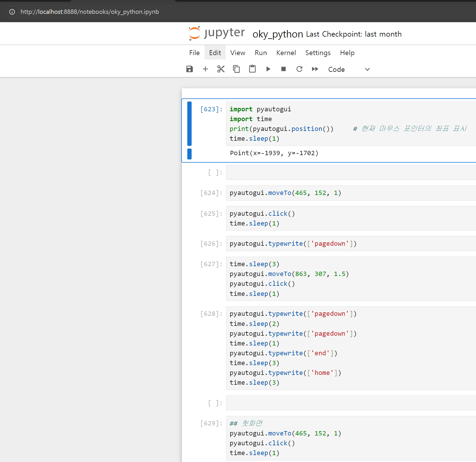Copy the selected cell using the toolbar icon
476x462 pixels.
tap(237, 69)
